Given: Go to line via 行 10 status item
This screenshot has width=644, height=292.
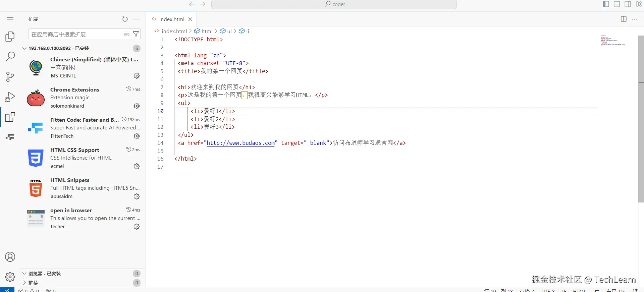Looking at the screenshot, I should pos(498,290).
